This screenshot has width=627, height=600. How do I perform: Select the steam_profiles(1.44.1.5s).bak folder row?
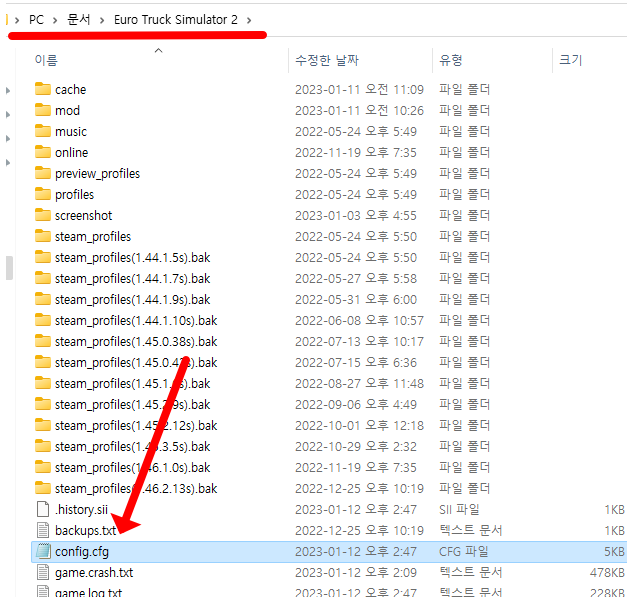(x=132, y=257)
